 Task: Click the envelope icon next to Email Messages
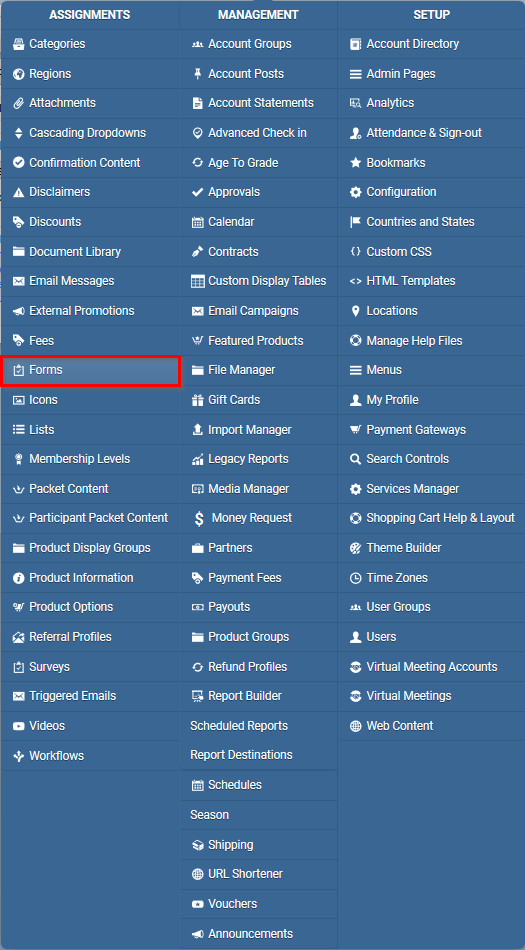tap(18, 282)
